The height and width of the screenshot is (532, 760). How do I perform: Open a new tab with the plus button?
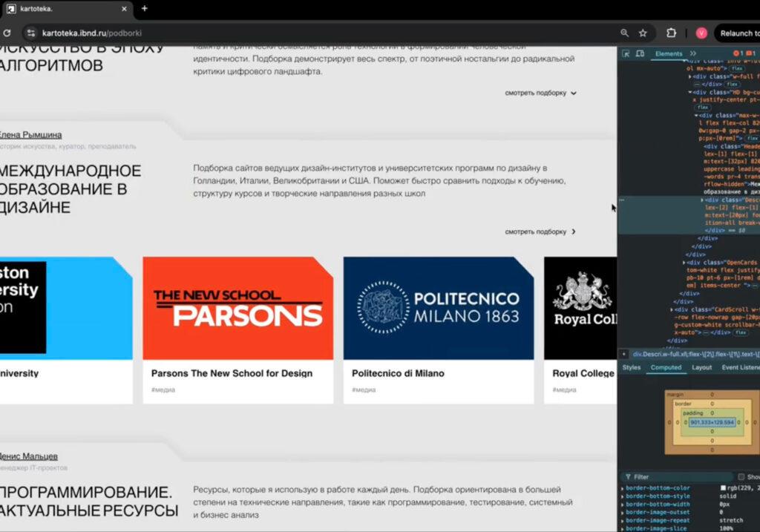[x=145, y=8]
